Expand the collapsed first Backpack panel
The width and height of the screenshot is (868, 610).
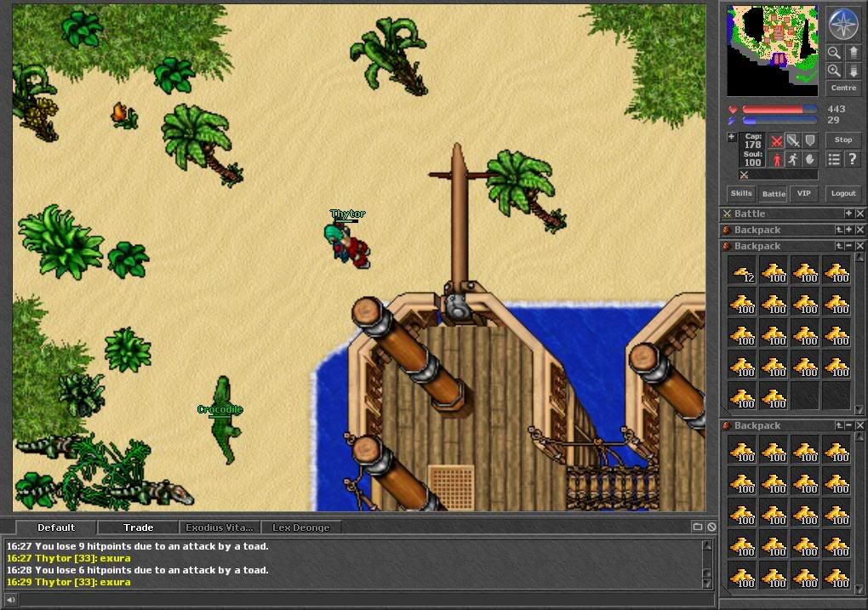pos(849,230)
